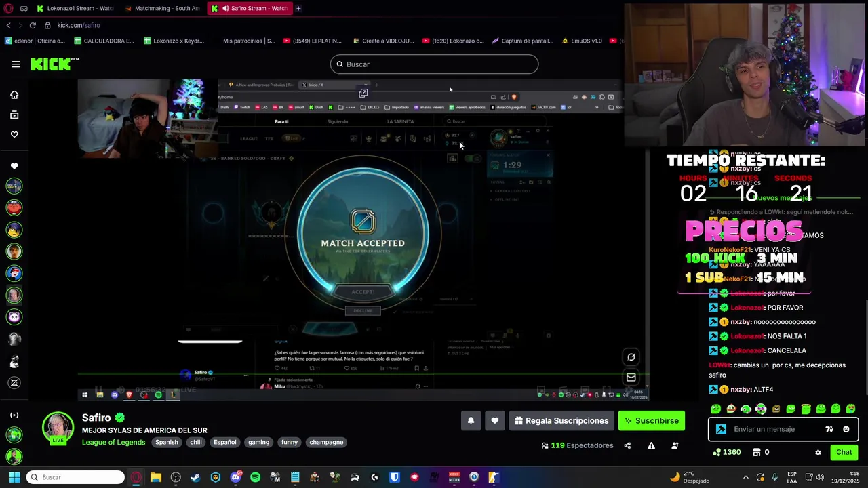The image size is (868, 488).
Task: Click Safiro's live avatar
Action: [58, 428]
